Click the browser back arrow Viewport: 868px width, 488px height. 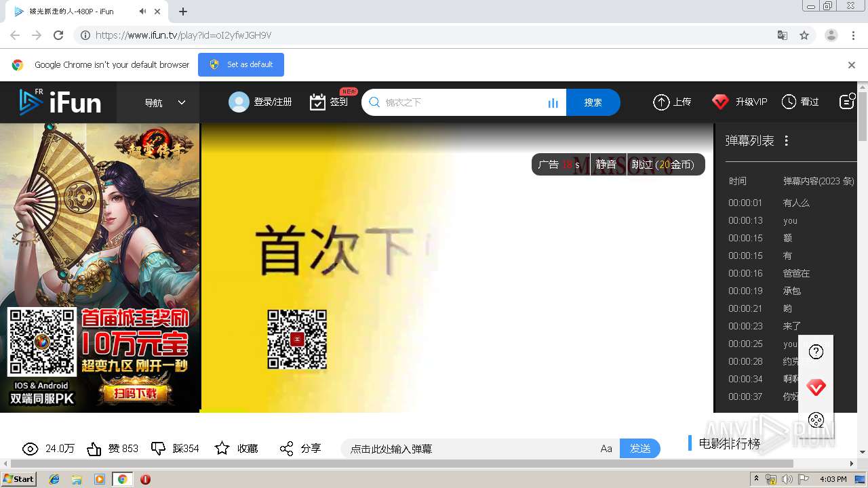coord(15,35)
